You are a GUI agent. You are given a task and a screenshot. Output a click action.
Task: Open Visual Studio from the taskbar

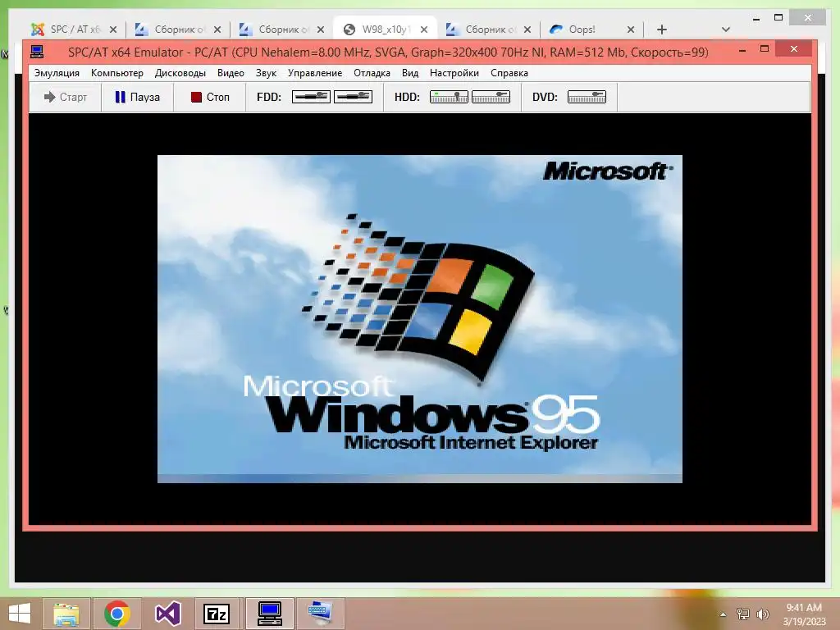(167, 614)
